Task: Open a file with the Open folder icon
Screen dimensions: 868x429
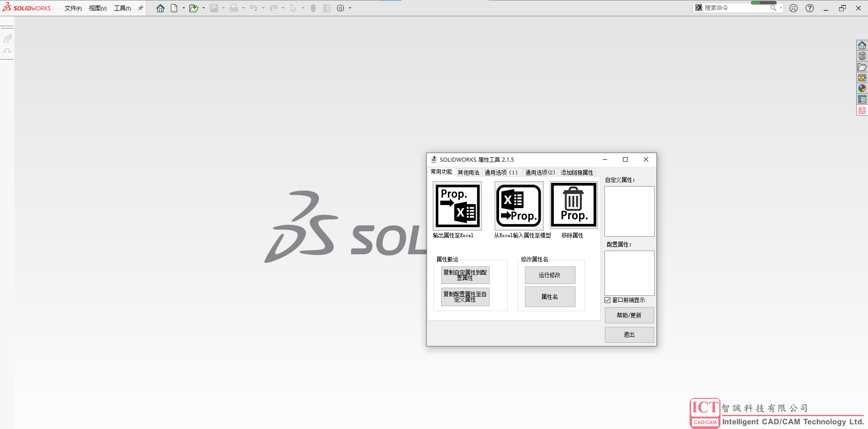Action: (194, 8)
